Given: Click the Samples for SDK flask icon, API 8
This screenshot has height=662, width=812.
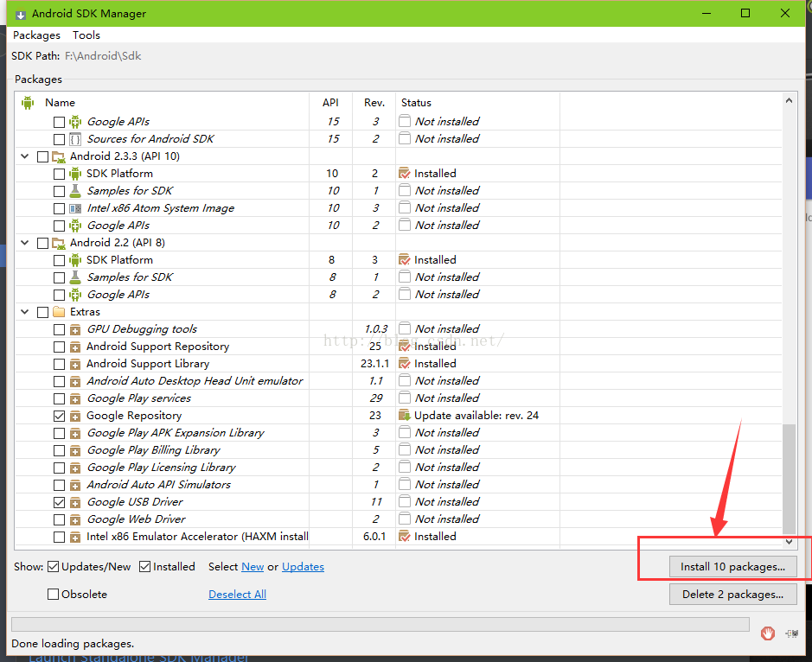Looking at the screenshot, I should 75,277.
